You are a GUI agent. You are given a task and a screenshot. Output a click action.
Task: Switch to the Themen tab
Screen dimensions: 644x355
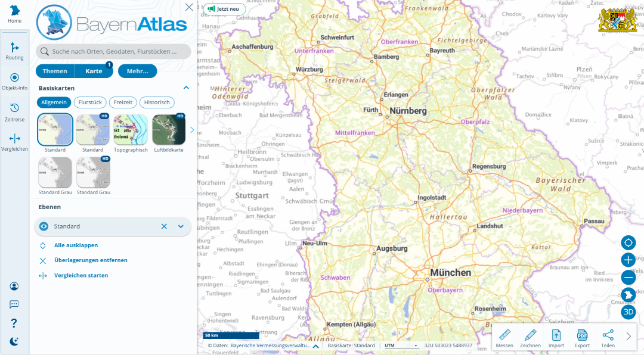tap(55, 71)
